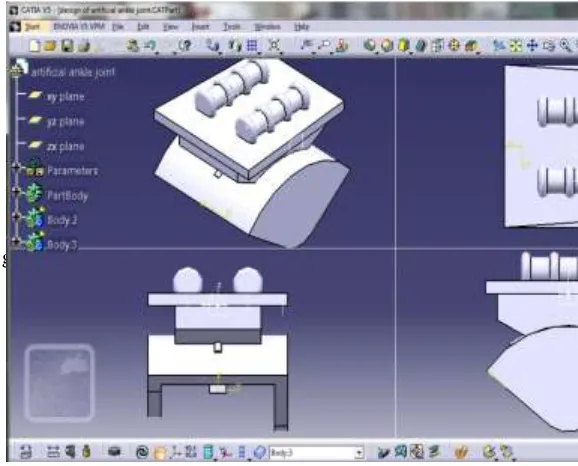Click the orange sphere icon in top toolbar
Screen dimensions: 578x466
386,46
